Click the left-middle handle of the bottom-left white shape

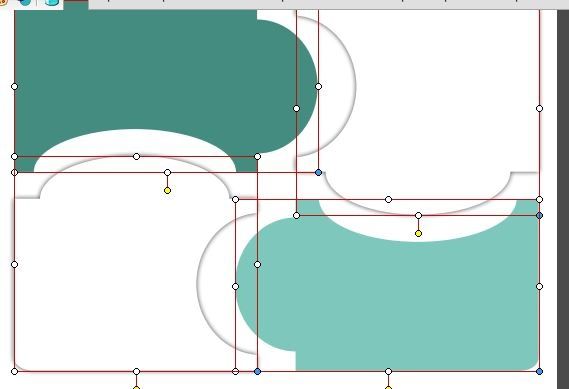[15, 265]
